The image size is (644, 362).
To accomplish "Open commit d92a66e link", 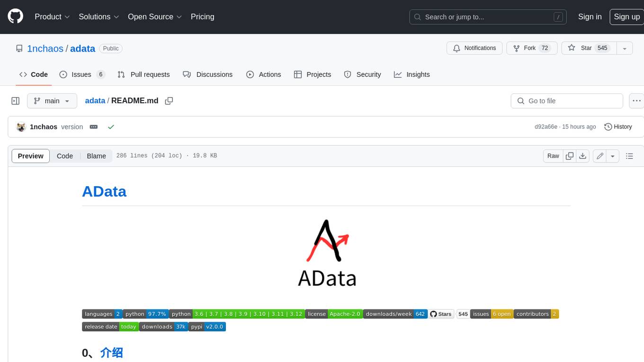I will tap(546, 127).
